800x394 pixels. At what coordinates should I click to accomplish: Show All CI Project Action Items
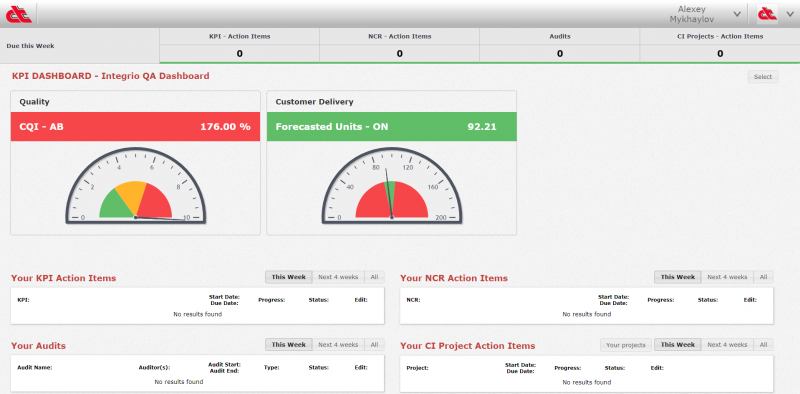763,344
